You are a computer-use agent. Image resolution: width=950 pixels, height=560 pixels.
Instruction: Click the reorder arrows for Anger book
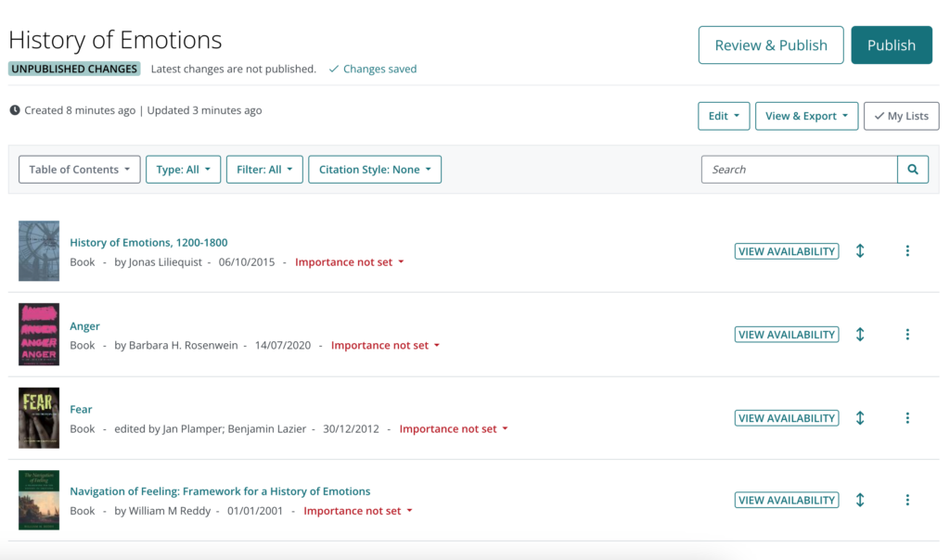pos(860,335)
